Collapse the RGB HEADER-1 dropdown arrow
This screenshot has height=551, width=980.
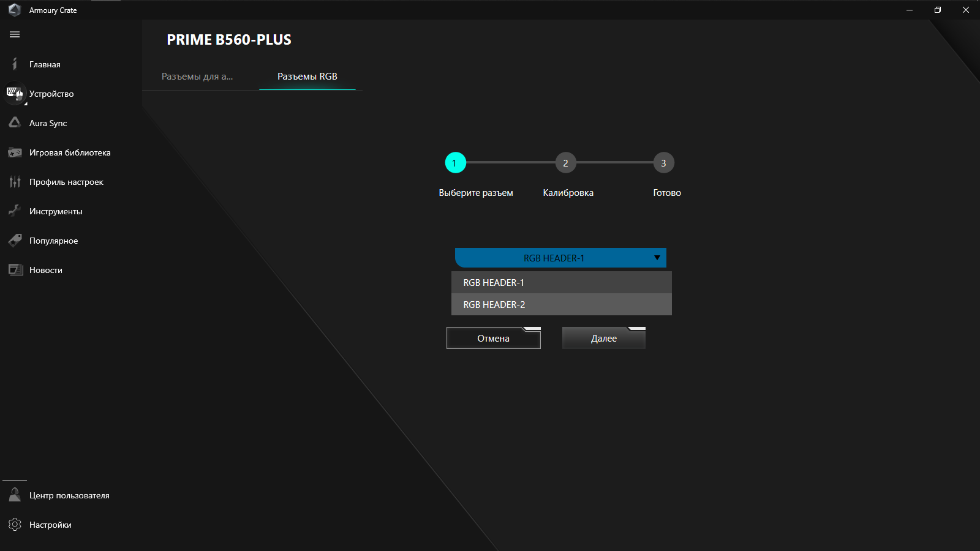pos(657,258)
